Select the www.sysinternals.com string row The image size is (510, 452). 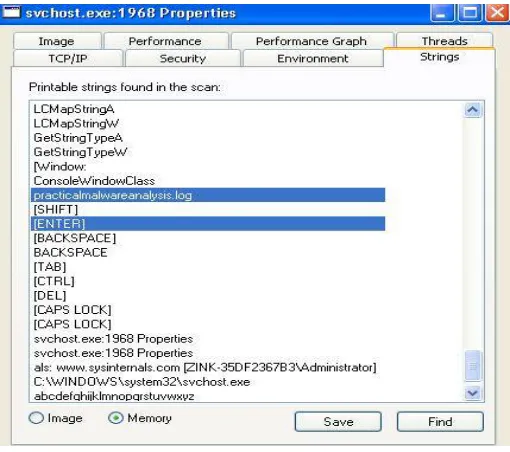pos(208,367)
